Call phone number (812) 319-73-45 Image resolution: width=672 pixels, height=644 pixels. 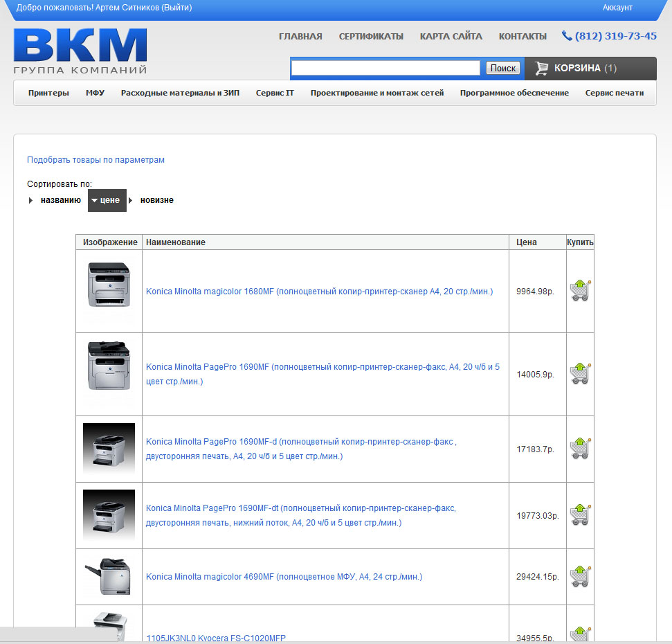tap(615, 36)
